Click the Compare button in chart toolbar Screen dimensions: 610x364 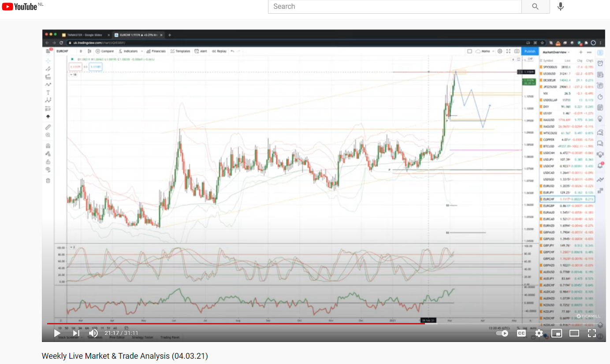coord(104,51)
